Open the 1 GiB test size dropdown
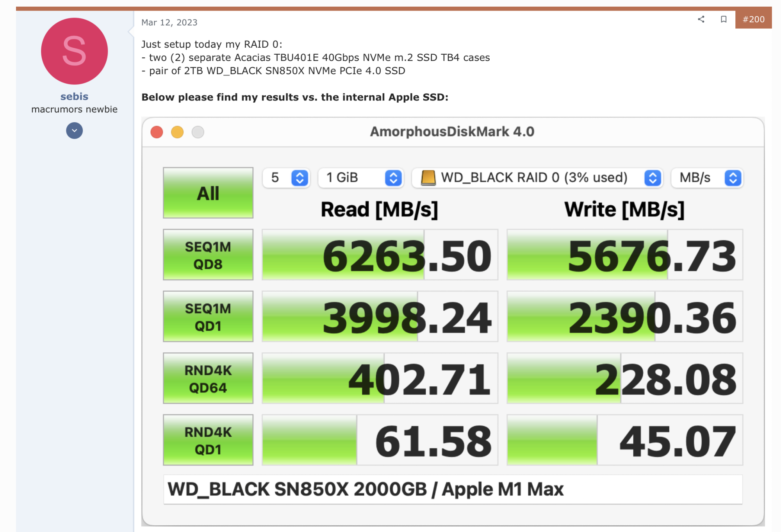The image size is (781, 532). click(360, 178)
